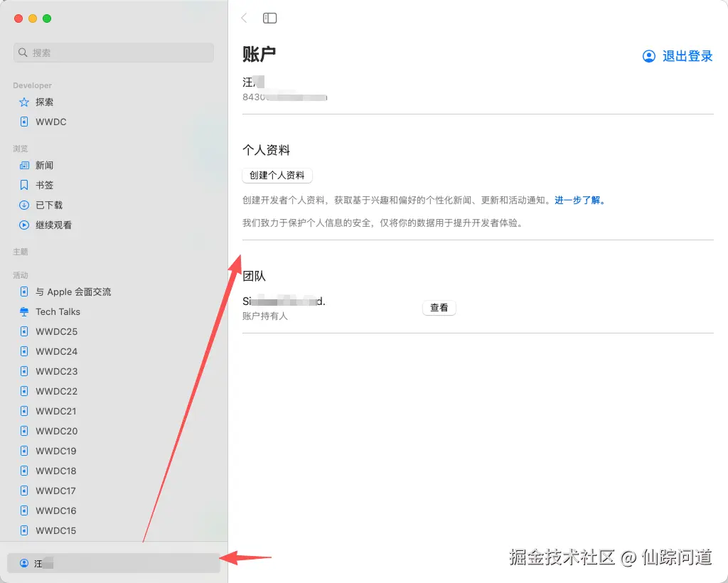
Task: Click the account avatar icon at sidebar bottom
Action: tap(24, 564)
